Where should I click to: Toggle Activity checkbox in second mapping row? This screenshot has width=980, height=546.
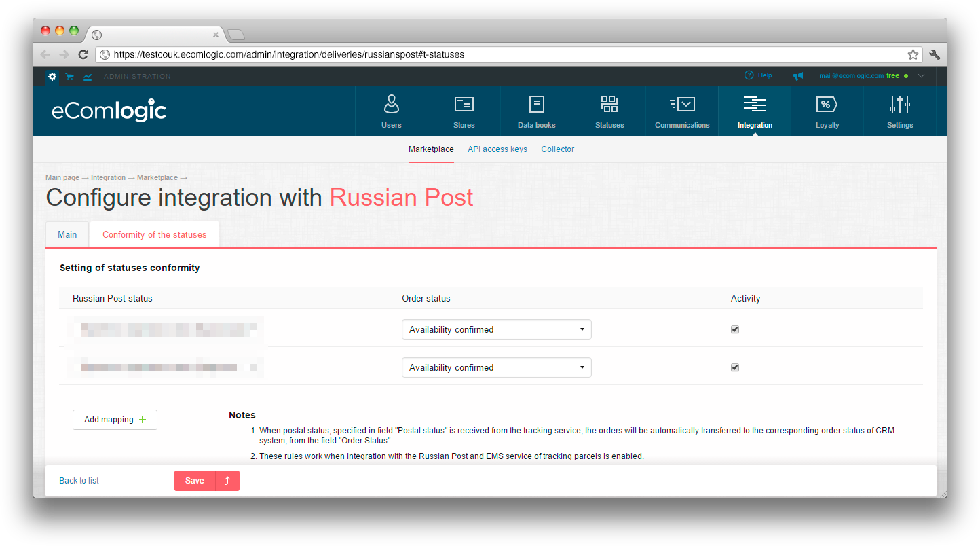point(735,367)
